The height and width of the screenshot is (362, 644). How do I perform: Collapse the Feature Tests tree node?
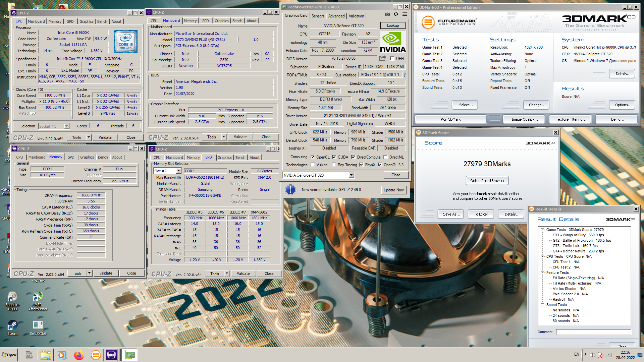542,273
